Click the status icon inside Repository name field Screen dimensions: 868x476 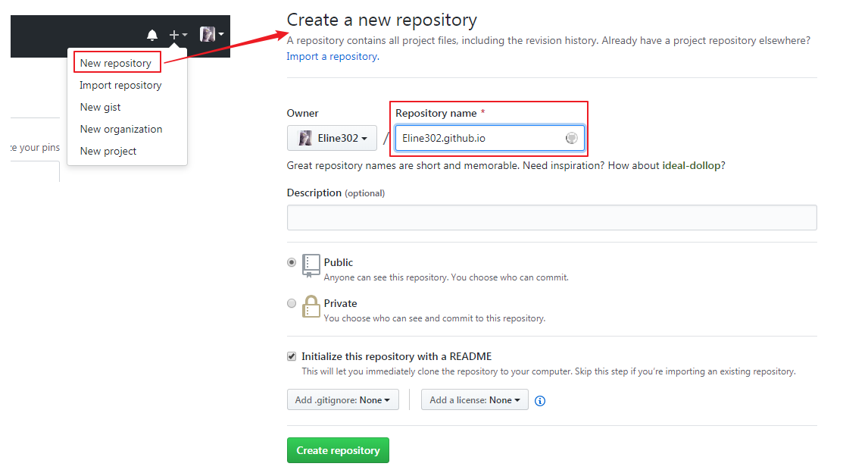(571, 138)
